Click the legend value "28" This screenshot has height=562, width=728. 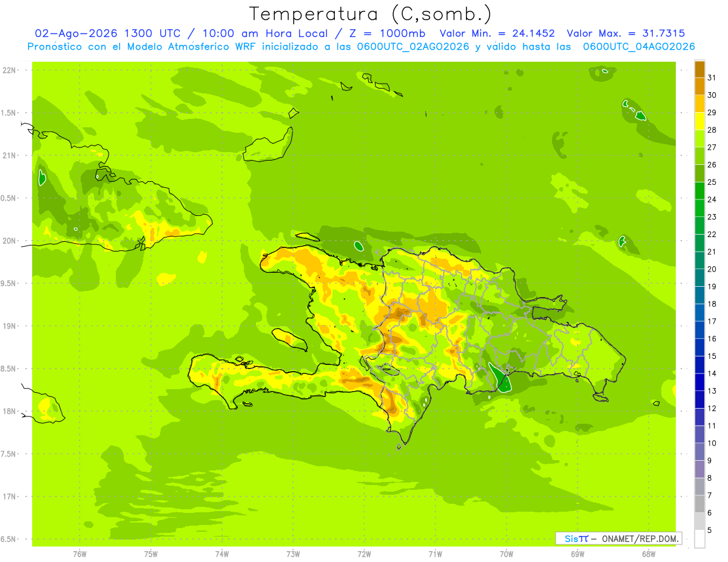(x=711, y=130)
